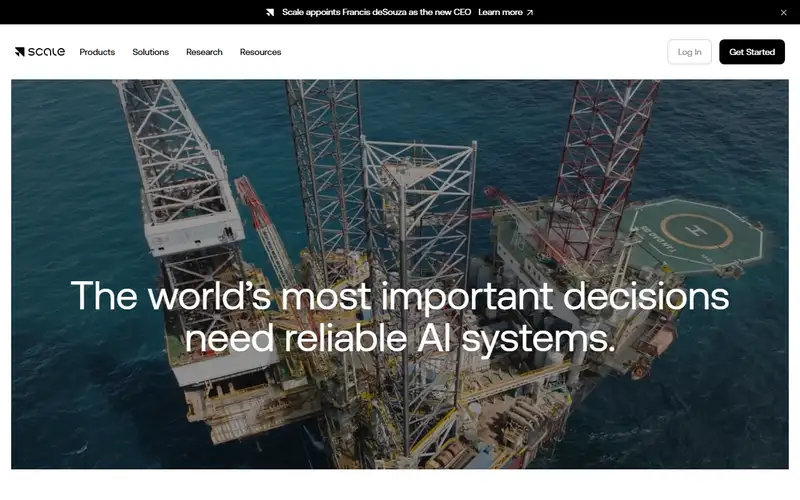Click the headline line "The world's most important decisions"
The height and width of the screenshot is (500, 800).
pos(400,296)
